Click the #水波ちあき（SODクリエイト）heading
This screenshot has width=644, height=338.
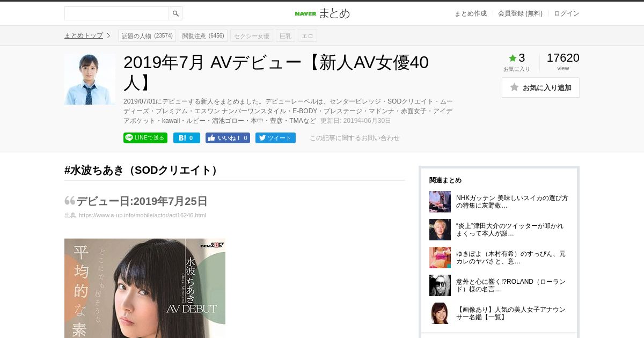pos(142,170)
